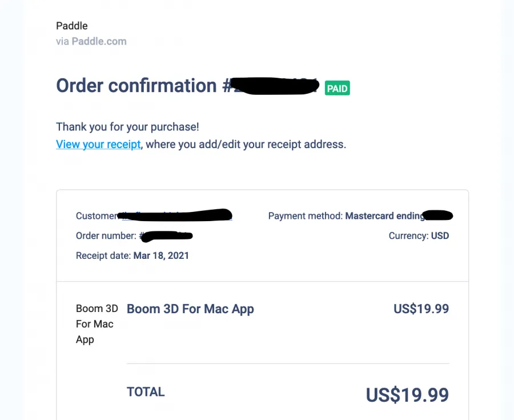The height and width of the screenshot is (420, 514).
Task: Click the small Boom 3D label on left
Action: [97, 324]
